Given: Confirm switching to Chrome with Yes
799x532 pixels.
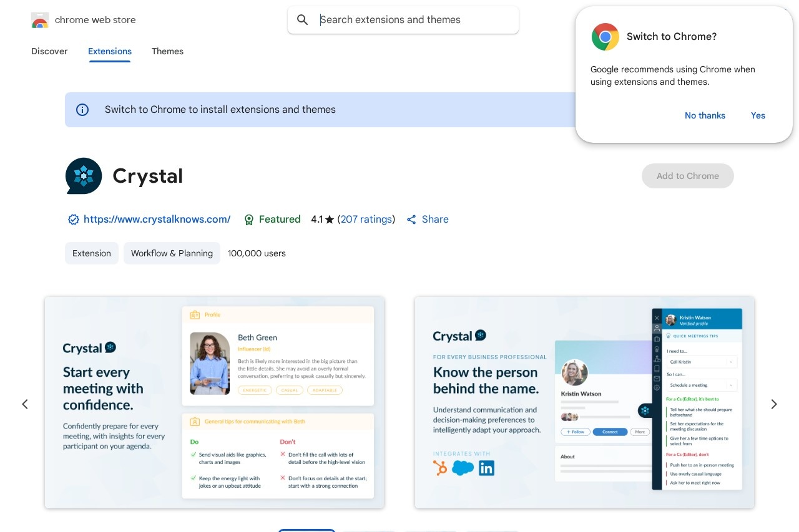Looking at the screenshot, I should click(758, 115).
